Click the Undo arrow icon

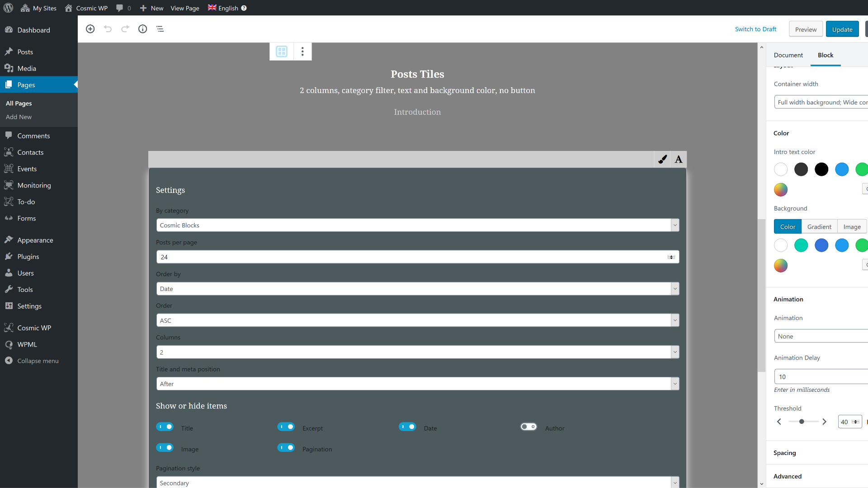point(108,29)
